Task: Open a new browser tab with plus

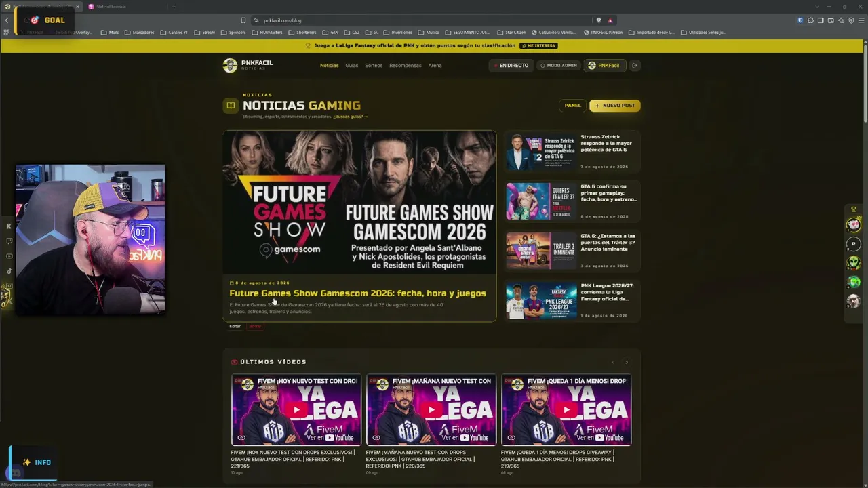Action: (x=173, y=7)
